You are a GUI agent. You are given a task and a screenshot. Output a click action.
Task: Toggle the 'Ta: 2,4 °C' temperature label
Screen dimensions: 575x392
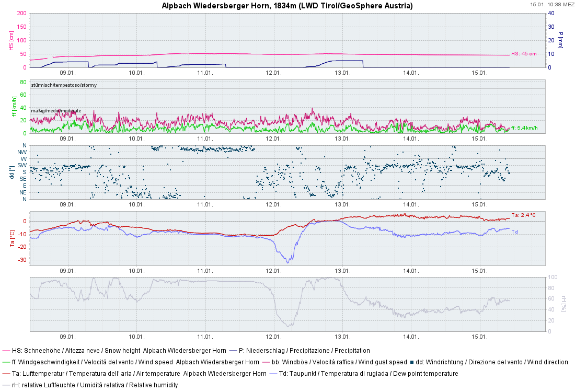[523, 214]
